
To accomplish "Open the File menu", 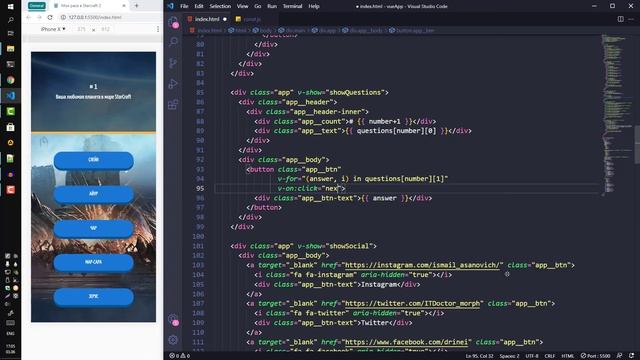I will (x=184, y=6).
